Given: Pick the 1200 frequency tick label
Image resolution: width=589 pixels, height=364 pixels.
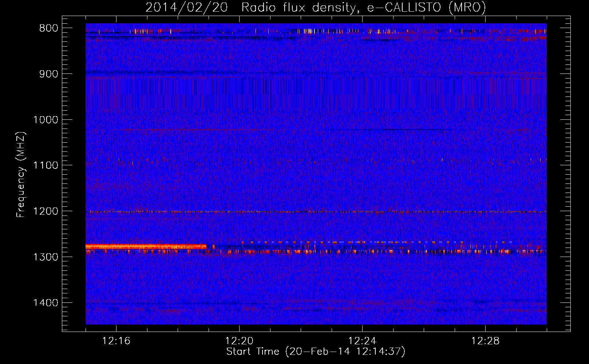Looking at the screenshot, I should pyautogui.click(x=46, y=211).
